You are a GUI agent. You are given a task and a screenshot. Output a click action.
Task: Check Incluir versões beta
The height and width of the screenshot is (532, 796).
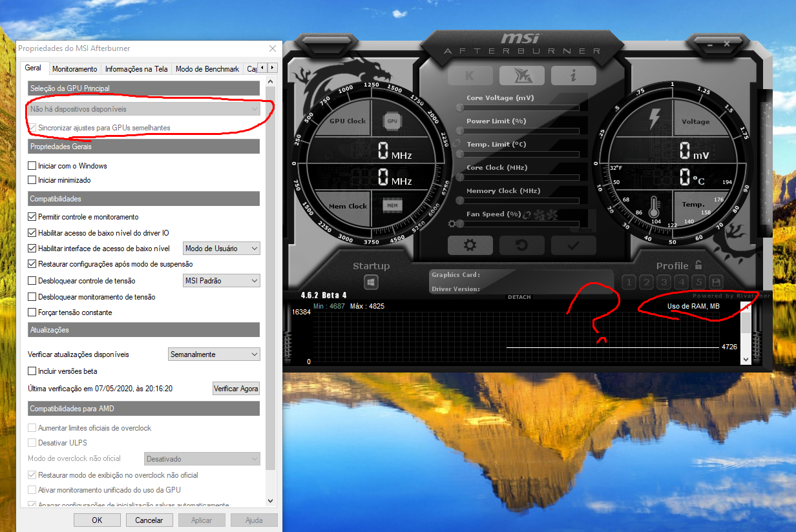point(32,371)
